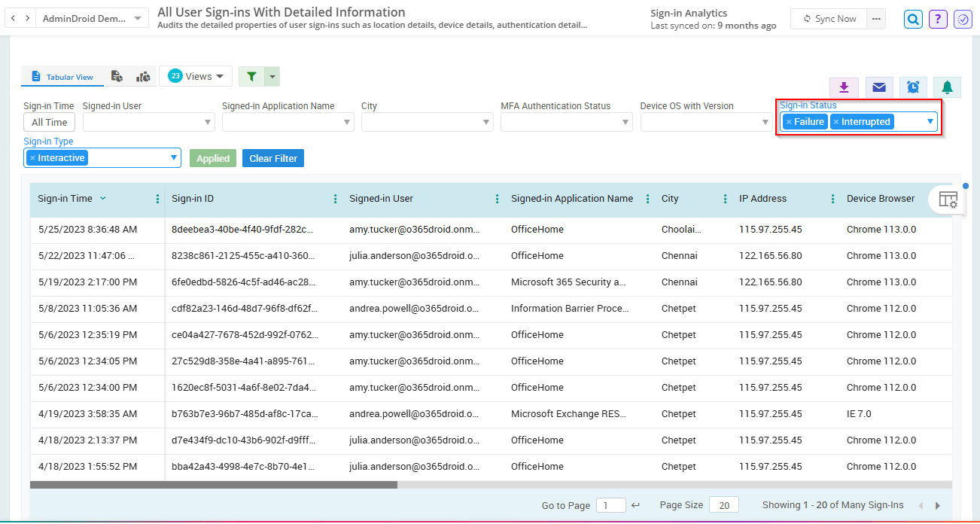Open the ellipsis menu beside Sync Now
Image resolution: width=980 pixels, height=524 pixels.
pyautogui.click(x=877, y=19)
